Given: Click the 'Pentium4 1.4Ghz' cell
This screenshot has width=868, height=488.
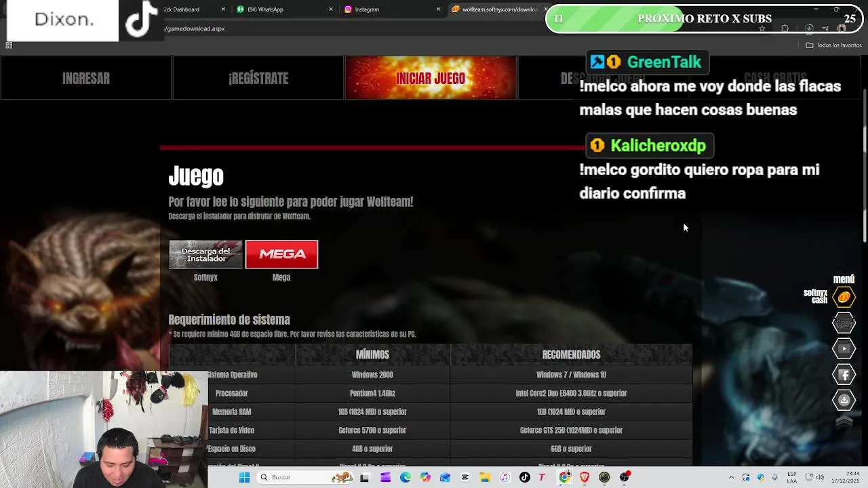Looking at the screenshot, I should pyautogui.click(x=372, y=393).
